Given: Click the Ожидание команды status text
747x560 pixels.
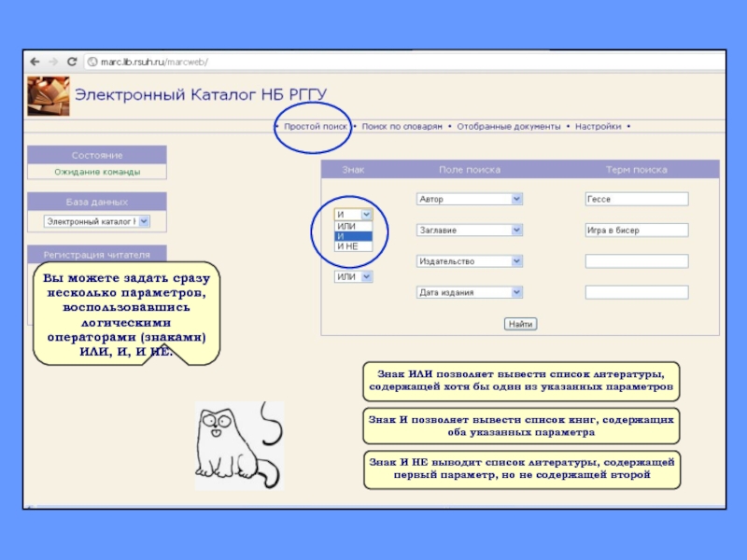Looking at the screenshot, I should pos(97,172).
